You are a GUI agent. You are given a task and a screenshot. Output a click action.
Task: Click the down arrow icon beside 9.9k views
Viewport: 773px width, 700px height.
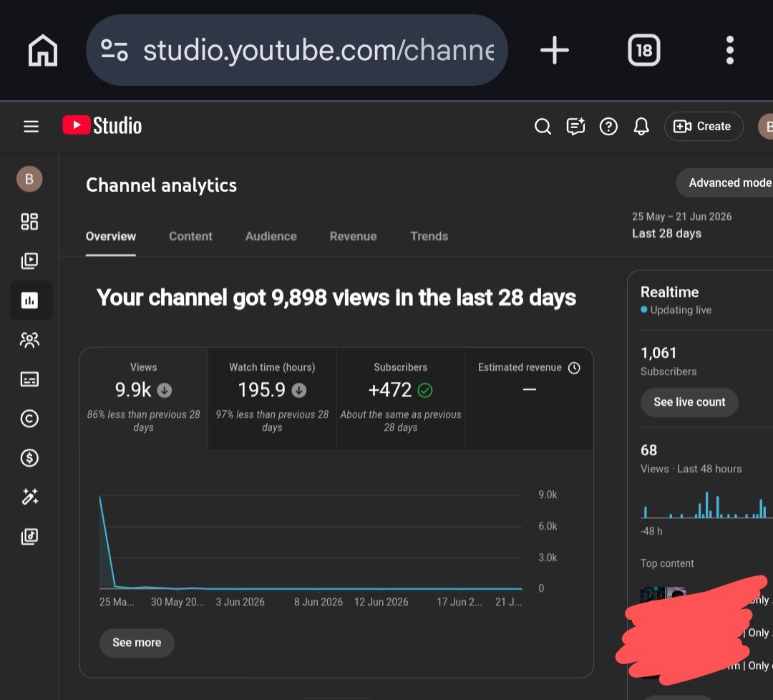point(164,390)
